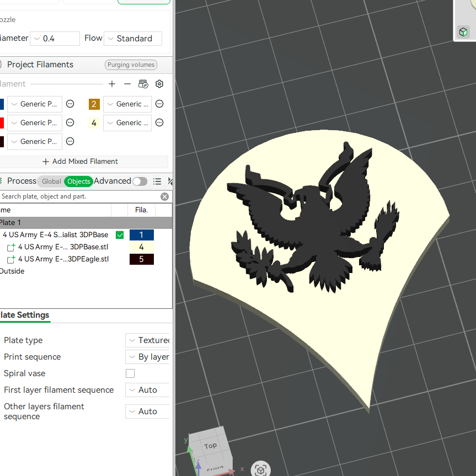
Task: Remove last filament with minus icon
Action: (x=127, y=84)
